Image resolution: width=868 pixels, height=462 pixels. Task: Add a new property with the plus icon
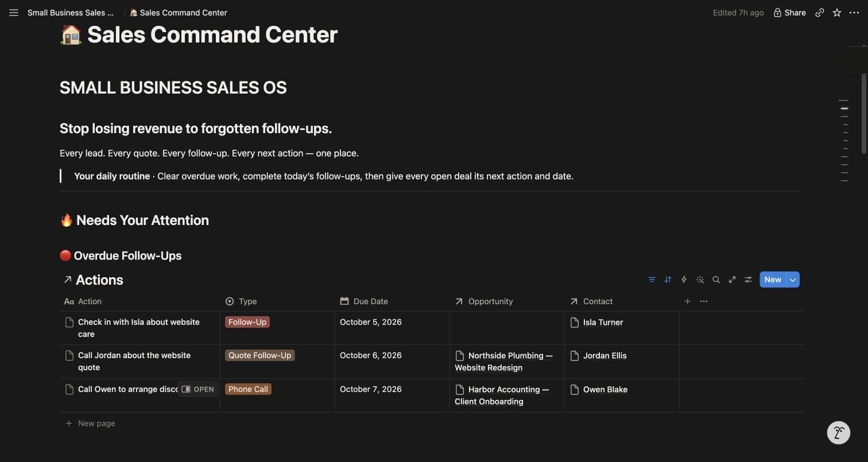pyautogui.click(x=687, y=301)
